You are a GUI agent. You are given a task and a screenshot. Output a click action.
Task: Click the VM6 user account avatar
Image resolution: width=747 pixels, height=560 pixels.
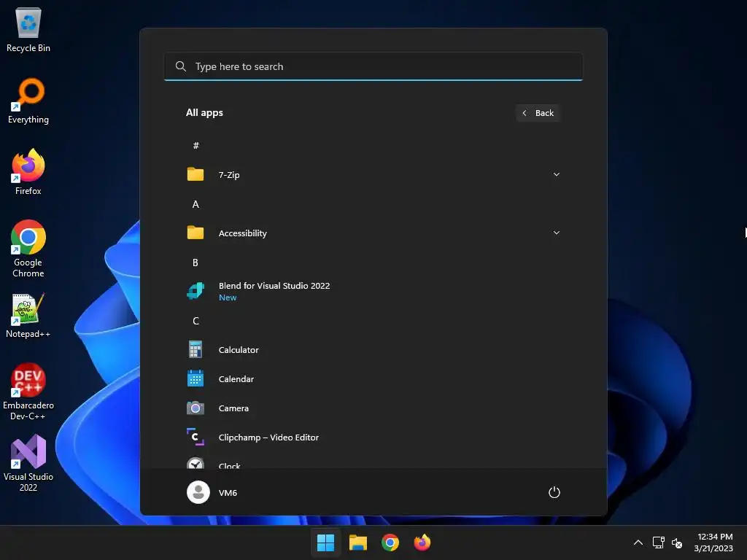pos(198,492)
